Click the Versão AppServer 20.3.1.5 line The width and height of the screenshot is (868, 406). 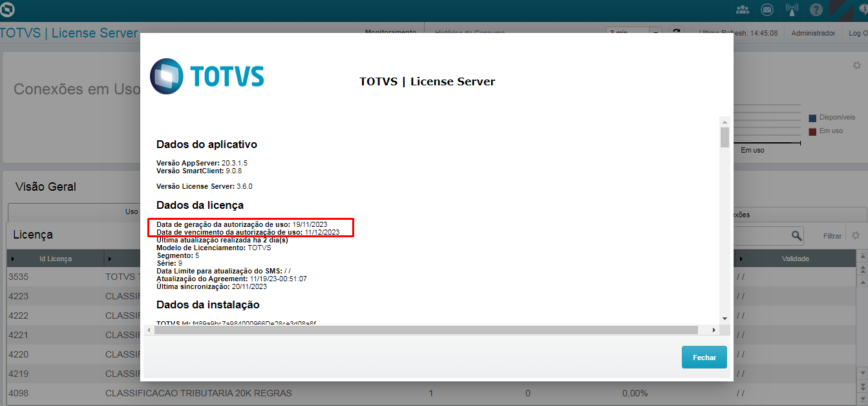(x=202, y=163)
